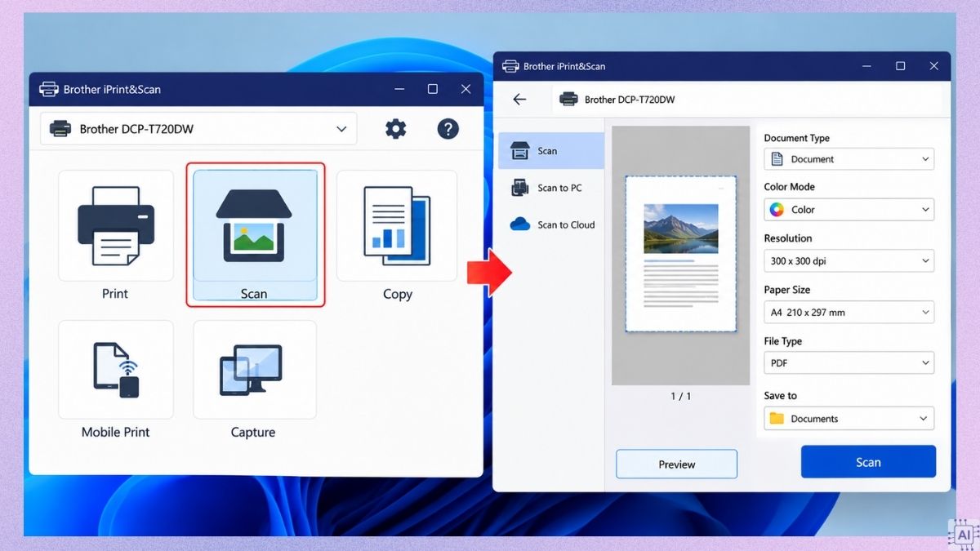Click the Brother DCP-T720DW label in scan window
The width and height of the screenshot is (980, 551).
(x=630, y=100)
